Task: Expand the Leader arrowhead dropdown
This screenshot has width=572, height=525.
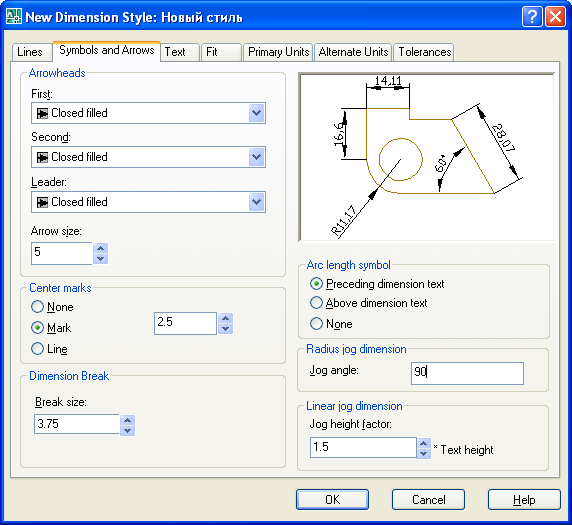Action: tap(256, 202)
